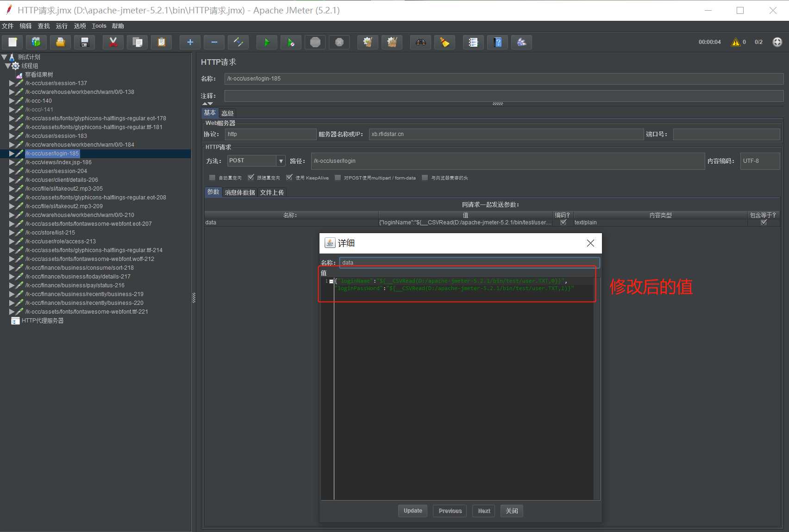Open the POST method dropdown

point(281,161)
